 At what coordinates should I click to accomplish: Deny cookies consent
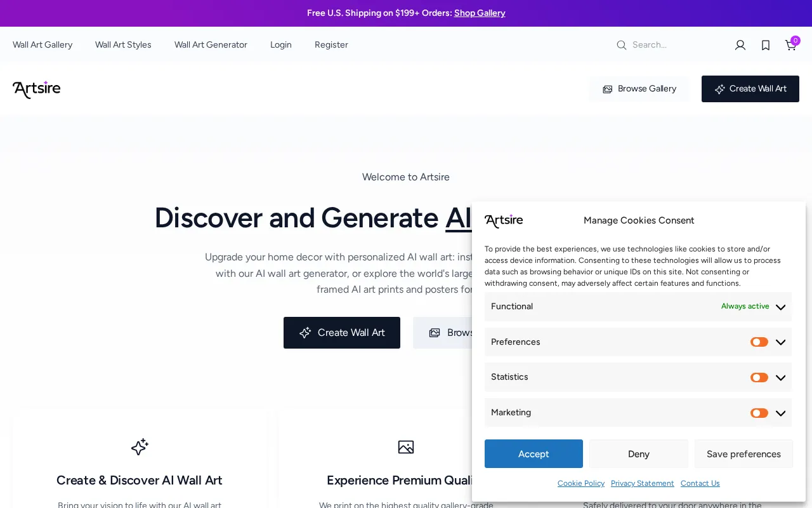[639, 454]
